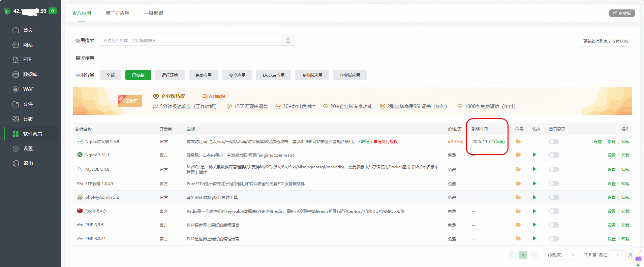Click 更新软件列表 / 支付状态 button
The image size is (644, 267).
[x=606, y=41]
